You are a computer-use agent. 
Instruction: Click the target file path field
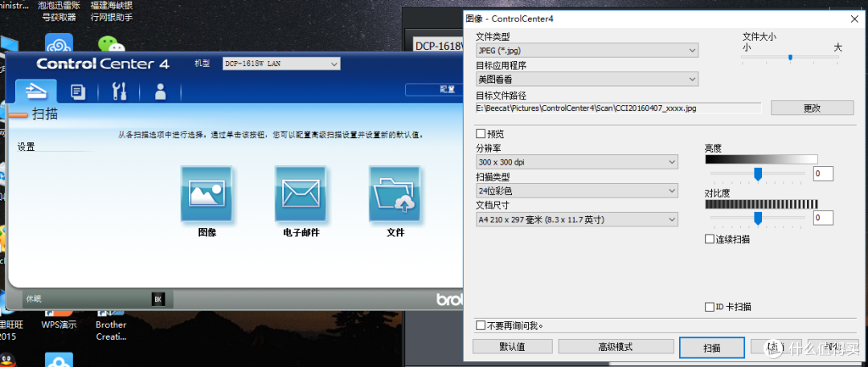coord(618,108)
